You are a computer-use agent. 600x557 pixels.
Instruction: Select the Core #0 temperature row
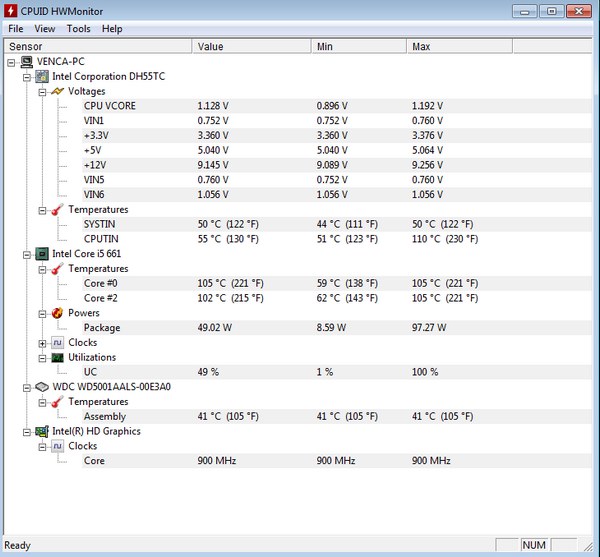(x=337, y=283)
